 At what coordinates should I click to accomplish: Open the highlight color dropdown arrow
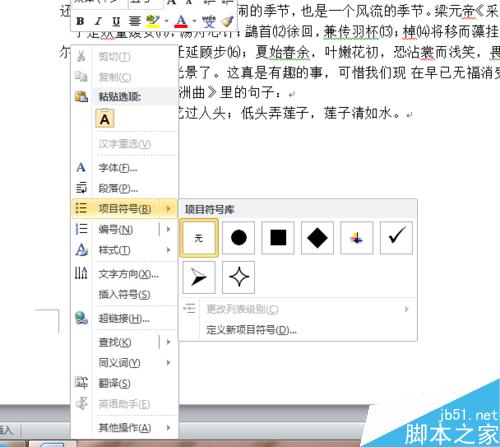[166, 22]
